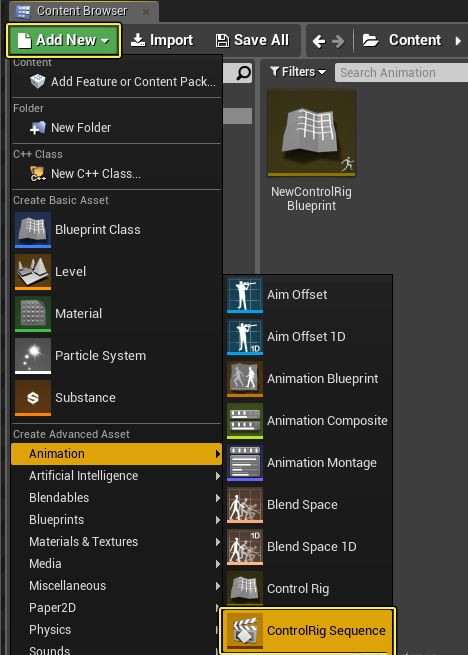
Task: Click the Aim Offset icon
Action: [245, 295]
